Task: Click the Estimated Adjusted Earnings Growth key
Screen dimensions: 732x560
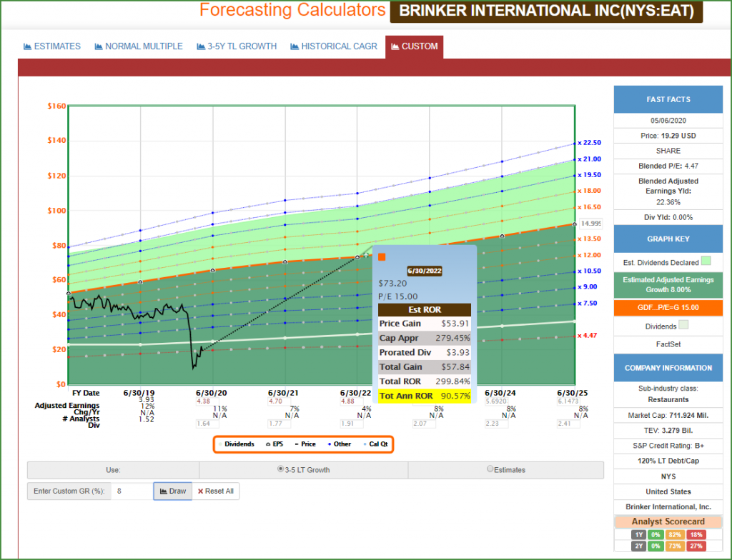Action: pos(668,285)
